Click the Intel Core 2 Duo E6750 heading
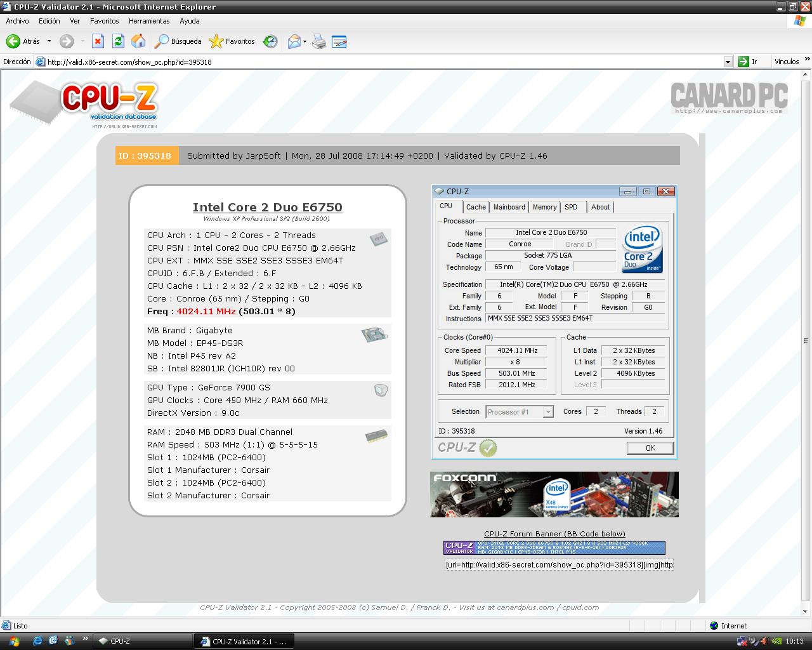 [267, 207]
